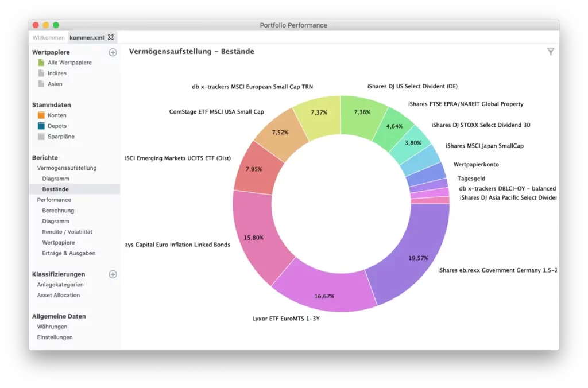This screenshot has height=388, width=588.
Task: Close the kommer.xml tab
Action: pyautogui.click(x=111, y=37)
